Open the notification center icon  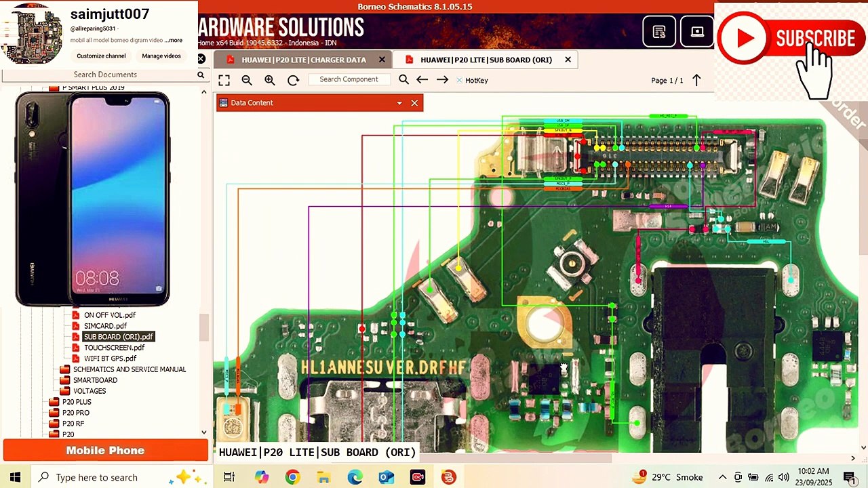[x=850, y=477]
